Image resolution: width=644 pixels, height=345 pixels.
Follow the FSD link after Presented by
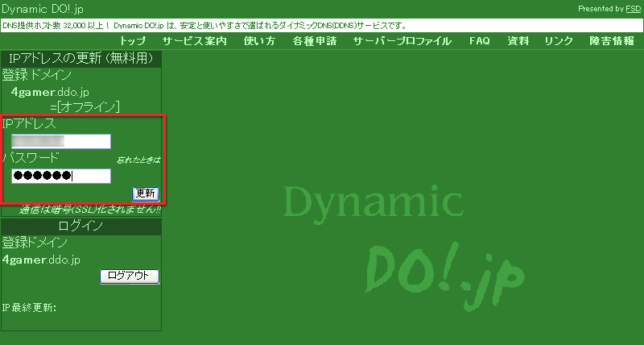[x=633, y=8]
